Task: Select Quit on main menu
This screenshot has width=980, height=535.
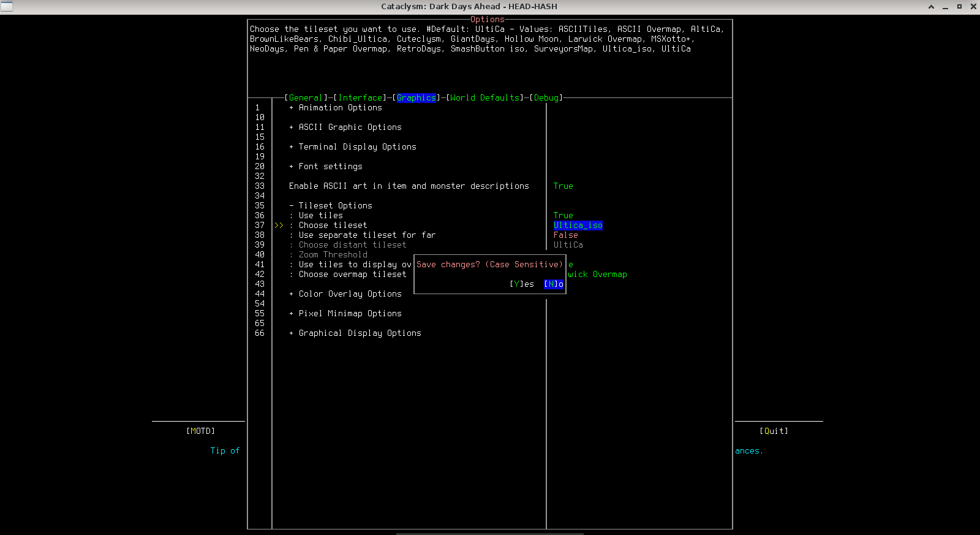Action: tap(774, 431)
